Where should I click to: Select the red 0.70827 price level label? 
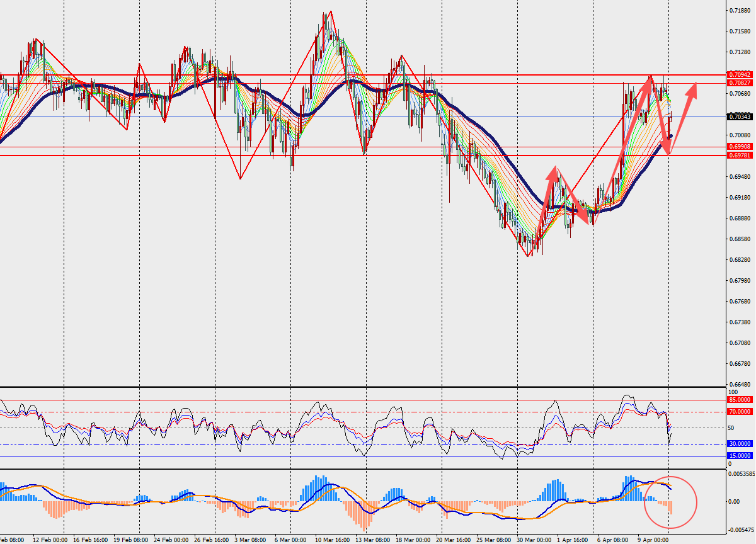(x=739, y=82)
